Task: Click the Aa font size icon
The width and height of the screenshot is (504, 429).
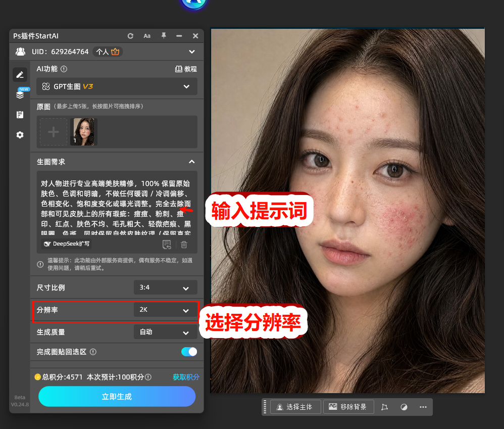Action: pyautogui.click(x=147, y=36)
